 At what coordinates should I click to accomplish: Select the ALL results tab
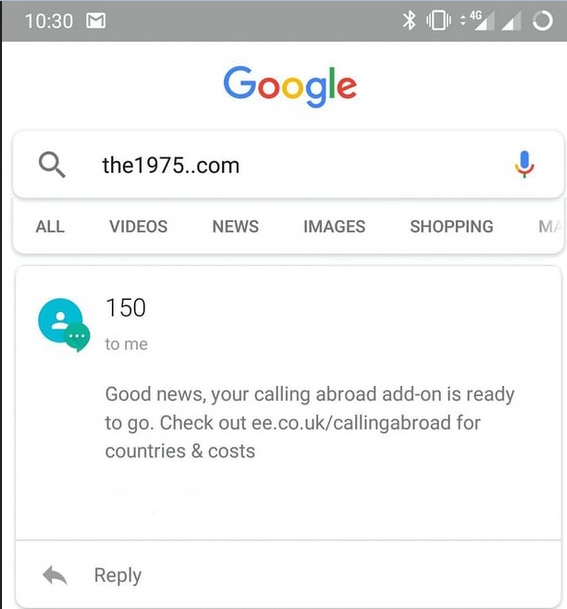pos(50,226)
